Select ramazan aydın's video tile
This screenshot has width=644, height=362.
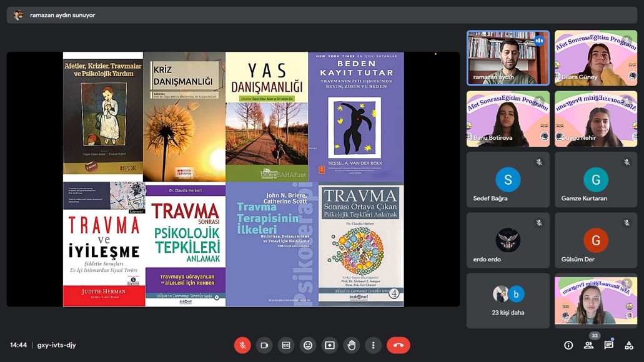tap(508, 58)
